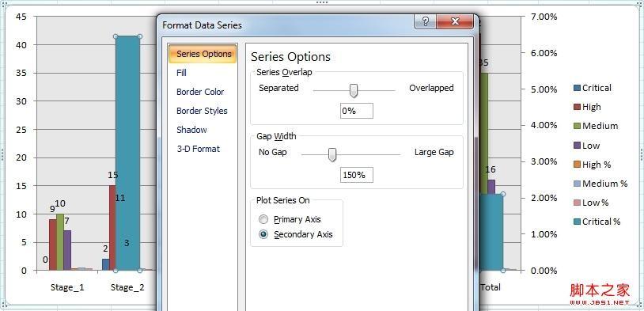Go to Border Styles section
Screen dimensions: 644x311
coord(202,111)
